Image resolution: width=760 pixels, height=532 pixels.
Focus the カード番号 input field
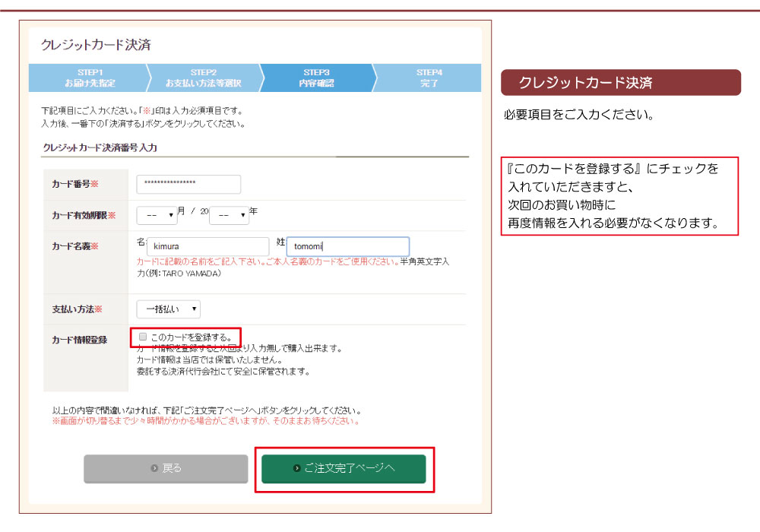coord(188,185)
